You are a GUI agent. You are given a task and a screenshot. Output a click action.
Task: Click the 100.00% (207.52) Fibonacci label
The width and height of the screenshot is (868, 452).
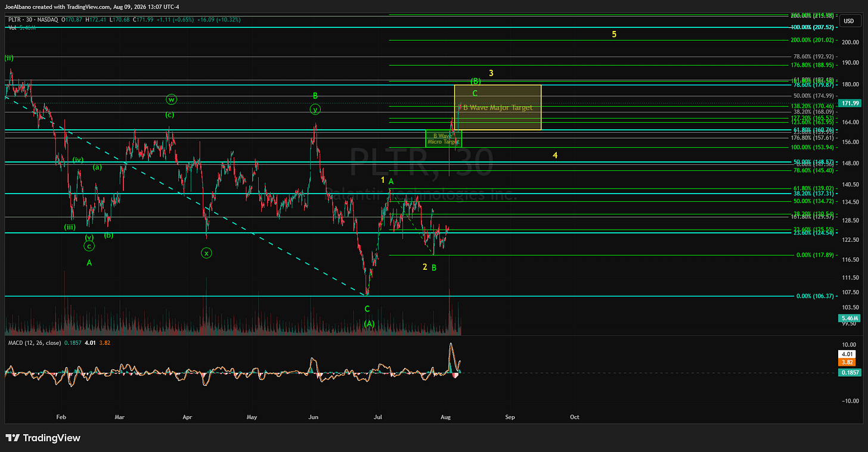click(x=811, y=27)
